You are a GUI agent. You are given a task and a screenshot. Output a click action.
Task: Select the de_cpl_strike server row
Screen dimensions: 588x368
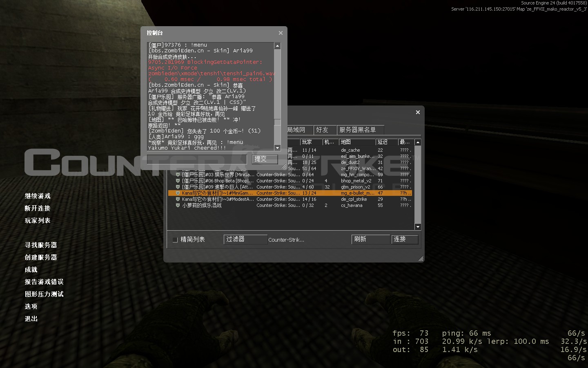coord(290,199)
